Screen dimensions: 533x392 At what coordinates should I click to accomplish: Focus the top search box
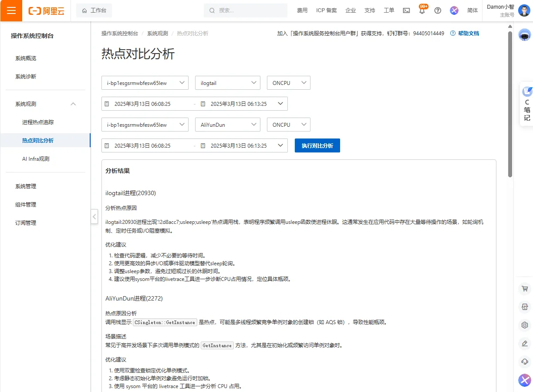[x=246, y=10]
